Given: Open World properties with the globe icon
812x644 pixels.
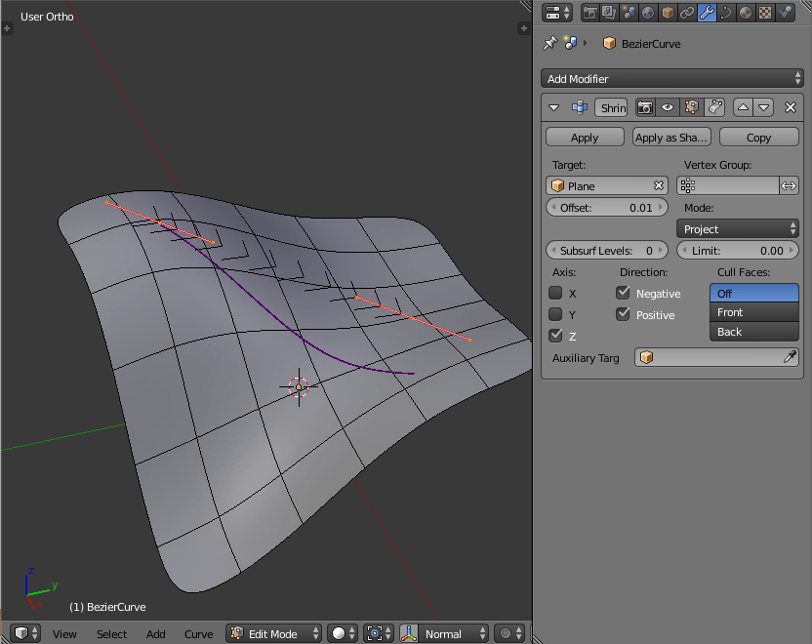Looking at the screenshot, I should click(x=648, y=12).
